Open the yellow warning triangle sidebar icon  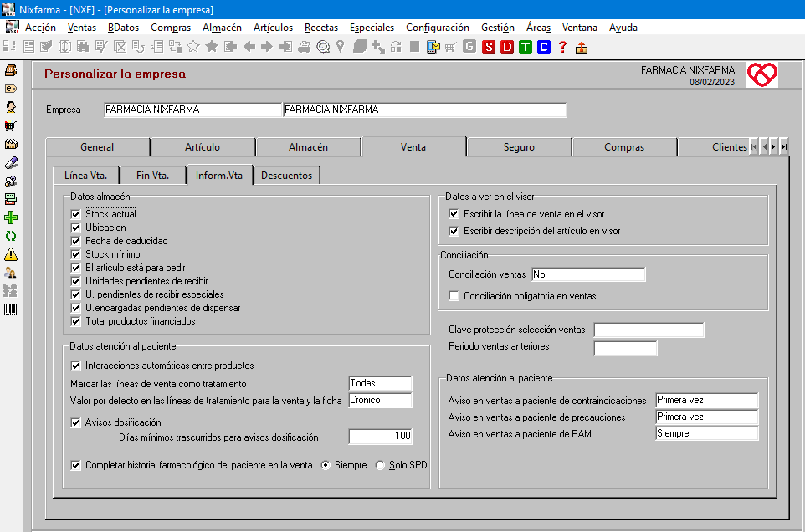click(11, 254)
